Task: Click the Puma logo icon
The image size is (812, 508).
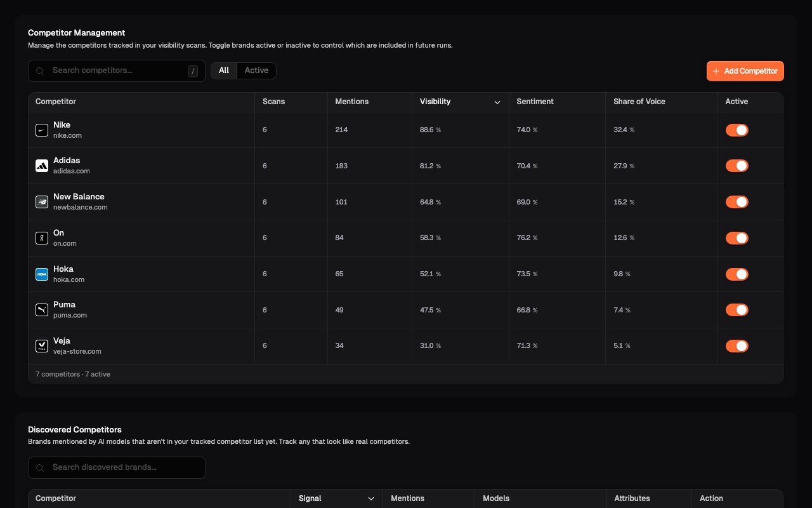Action: (42, 310)
